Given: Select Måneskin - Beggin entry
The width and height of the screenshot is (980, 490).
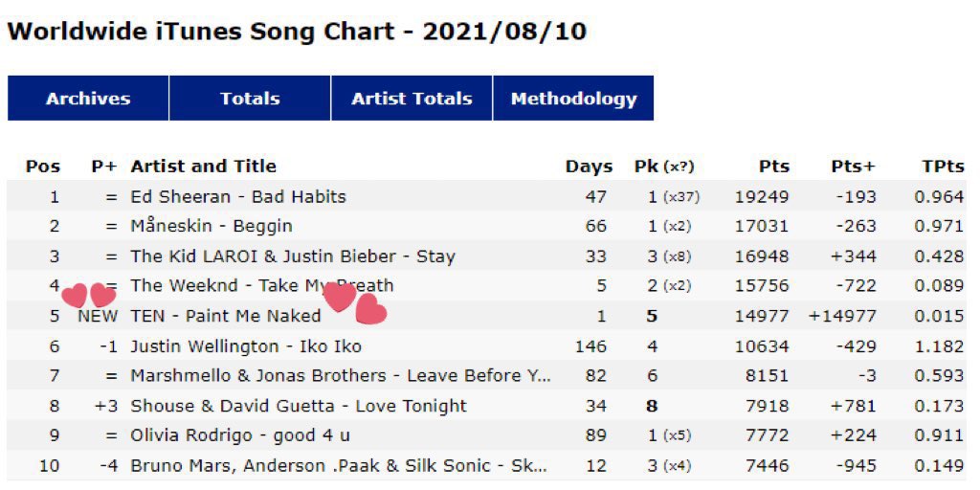Looking at the screenshot, I should click(212, 226).
